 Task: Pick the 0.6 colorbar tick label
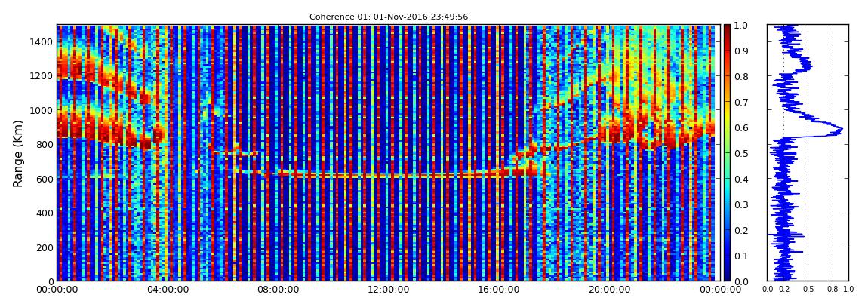[x=743, y=127]
